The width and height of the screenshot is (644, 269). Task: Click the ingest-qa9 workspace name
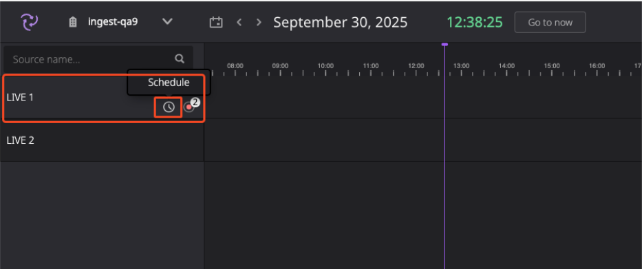tap(113, 22)
